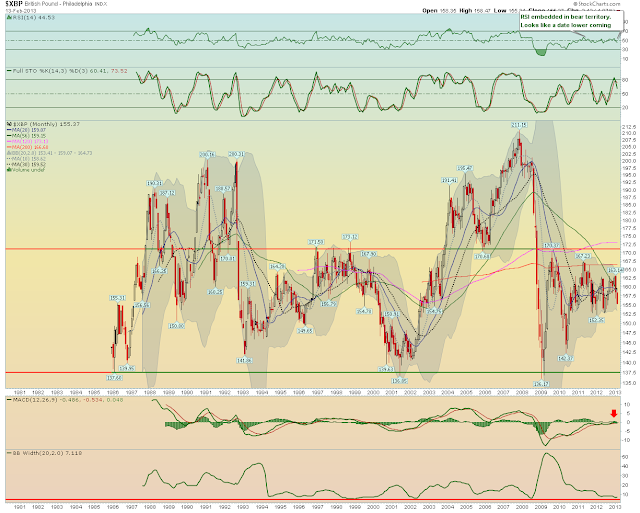Image resolution: width=640 pixels, height=513 pixels.
Task: Click the 1993 label on the price chart axis
Action: click(243, 393)
